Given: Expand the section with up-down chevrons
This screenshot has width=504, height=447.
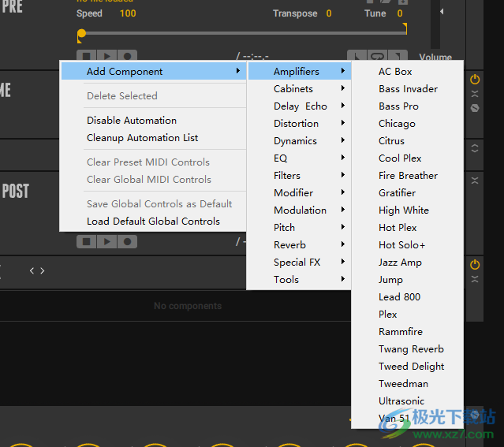Looking at the screenshot, I should [x=475, y=148].
